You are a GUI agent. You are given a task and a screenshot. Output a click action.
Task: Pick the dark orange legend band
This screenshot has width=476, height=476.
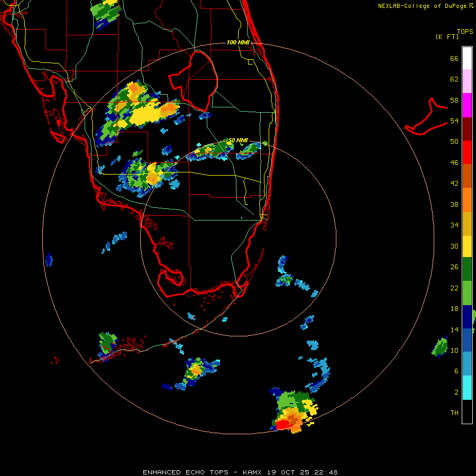[x=467, y=176]
